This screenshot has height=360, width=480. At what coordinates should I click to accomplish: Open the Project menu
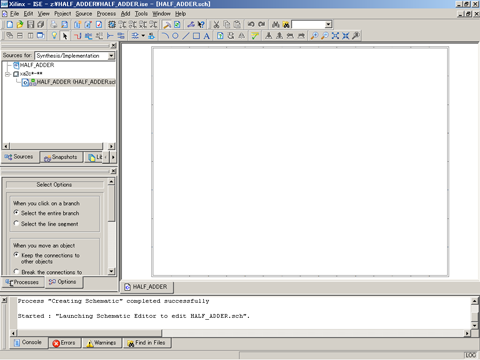63,14
